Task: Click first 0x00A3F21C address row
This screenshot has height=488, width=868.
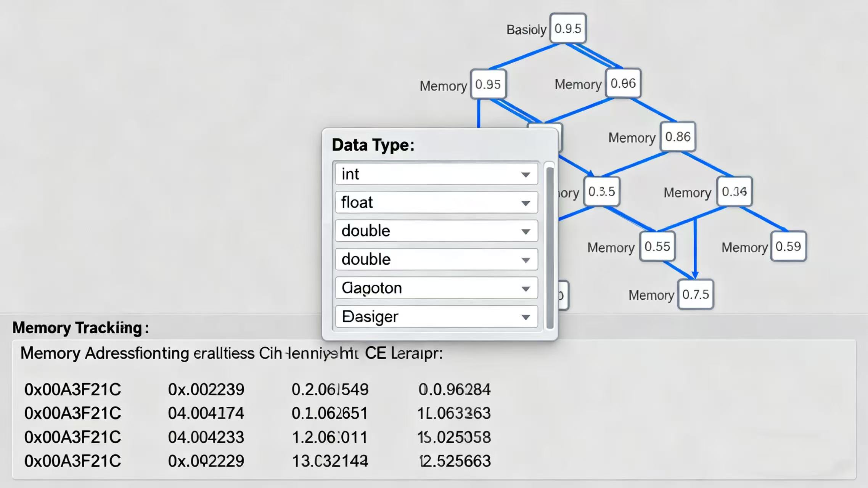Action: [72, 390]
